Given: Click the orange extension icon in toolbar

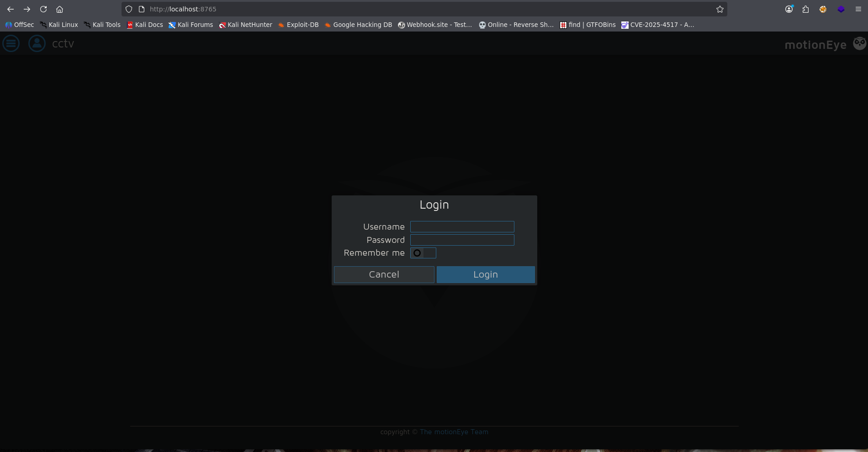Looking at the screenshot, I should coord(823,9).
